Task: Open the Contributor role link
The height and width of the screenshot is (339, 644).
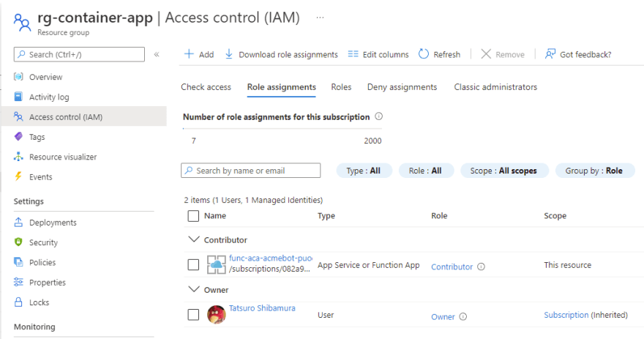Action: click(452, 267)
